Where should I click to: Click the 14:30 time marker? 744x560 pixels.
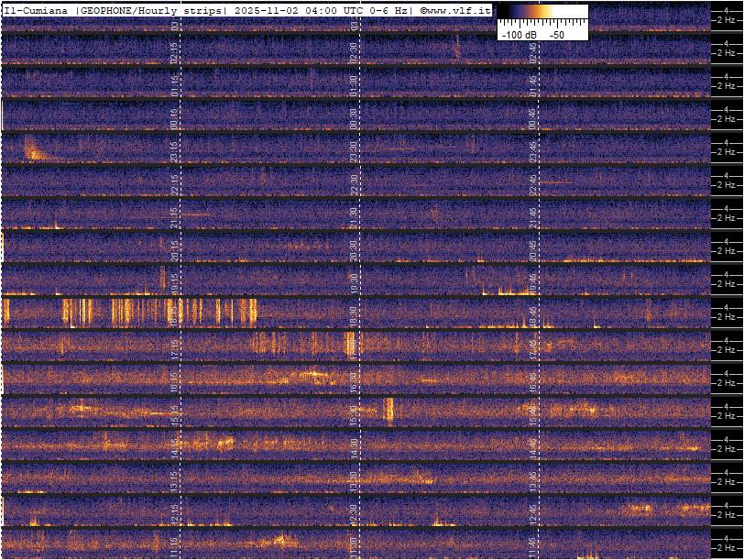click(x=354, y=447)
